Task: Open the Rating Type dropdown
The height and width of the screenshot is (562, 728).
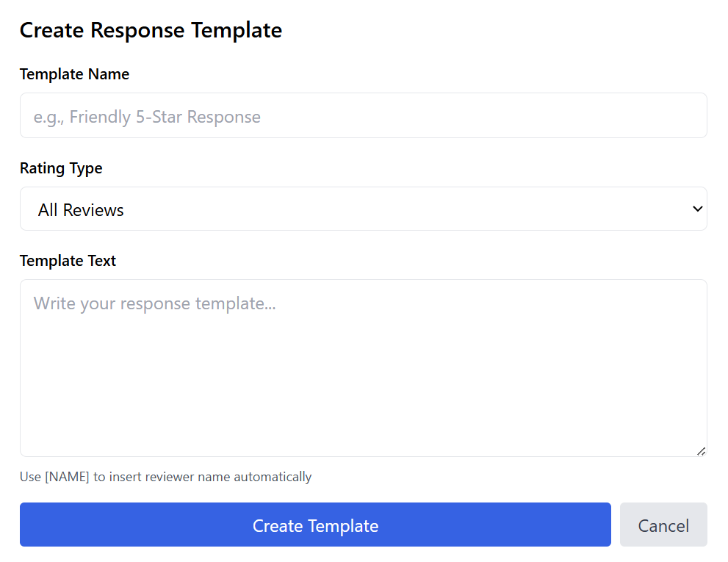Action: tap(363, 209)
